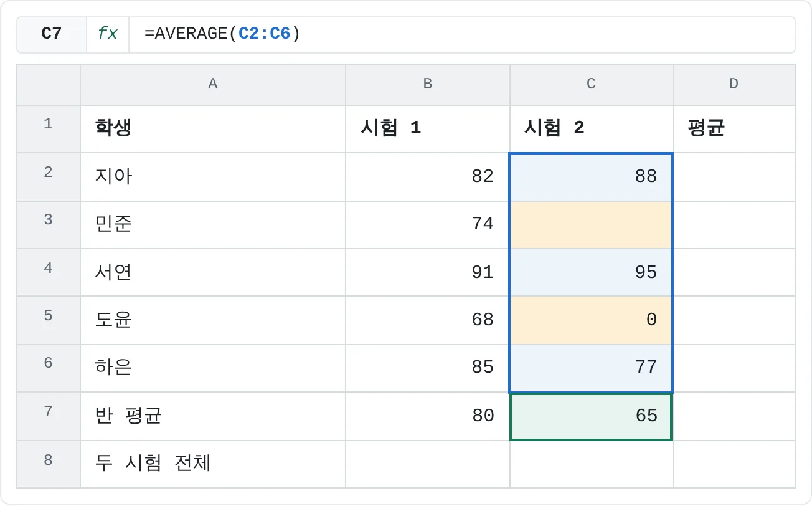Image resolution: width=812 pixels, height=506 pixels.
Task: Click the cell with value 95
Action: pyautogui.click(x=592, y=273)
